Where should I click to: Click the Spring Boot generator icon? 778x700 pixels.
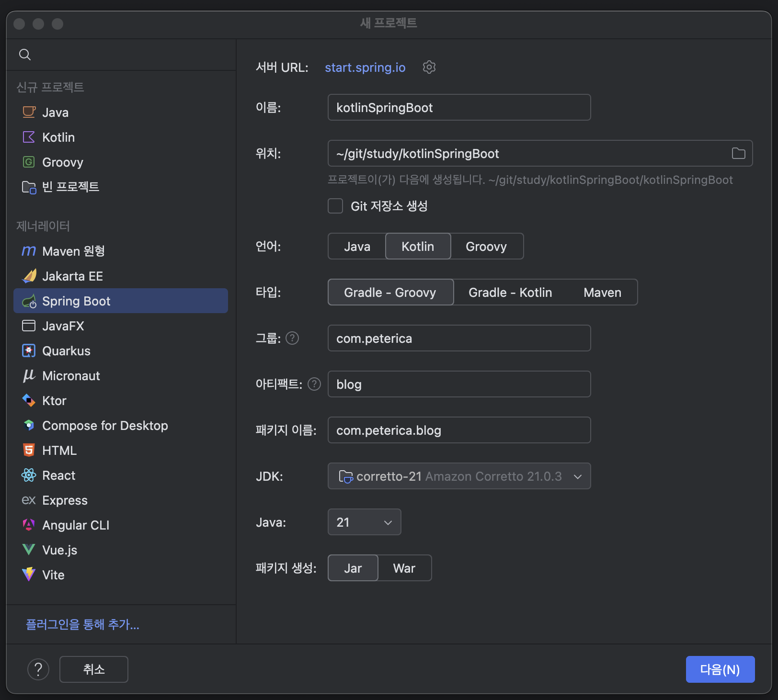pos(29,301)
